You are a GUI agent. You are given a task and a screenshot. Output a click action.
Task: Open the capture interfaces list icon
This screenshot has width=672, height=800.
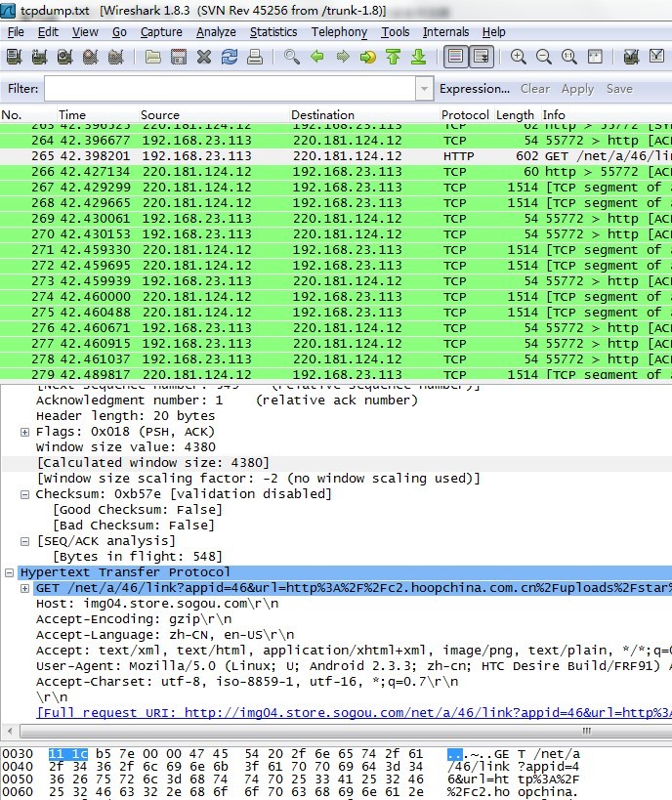15,57
